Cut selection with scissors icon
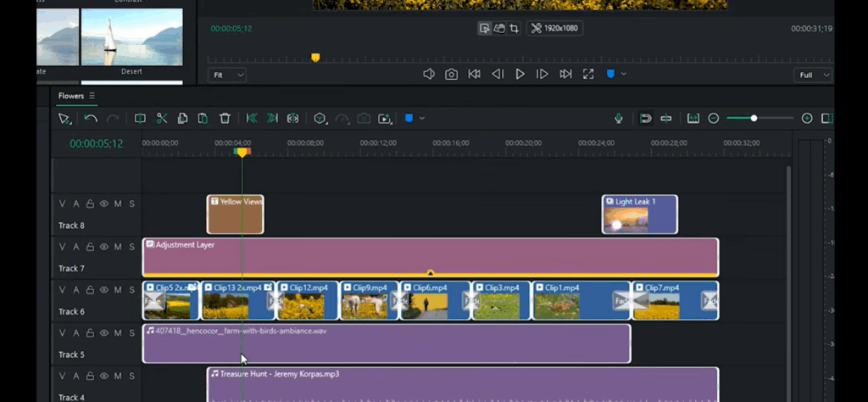The height and width of the screenshot is (402, 868). (162, 119)
